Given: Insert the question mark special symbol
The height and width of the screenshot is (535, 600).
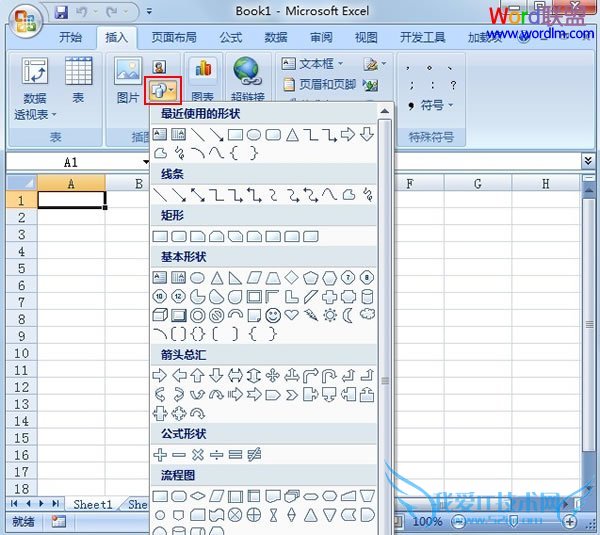Looking at the screenshot, I should (x=453, y=85).
